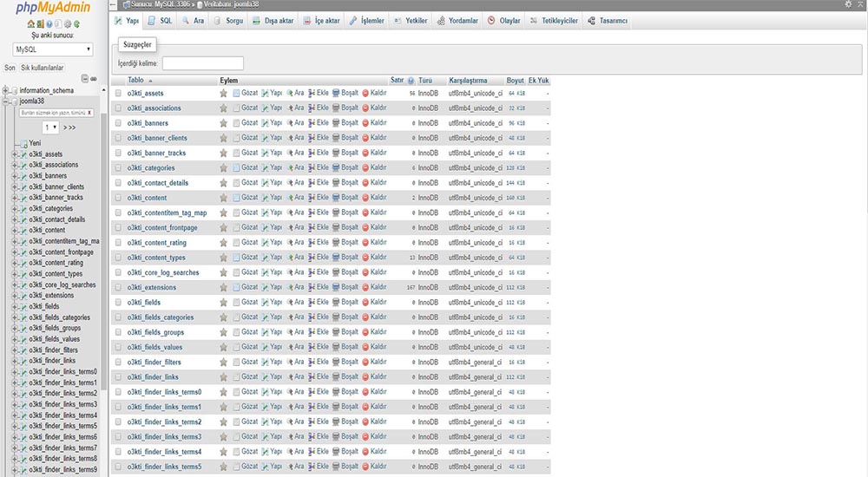
Task: Click the link chain icon in sidebar
Action: [x=93, y=79]
